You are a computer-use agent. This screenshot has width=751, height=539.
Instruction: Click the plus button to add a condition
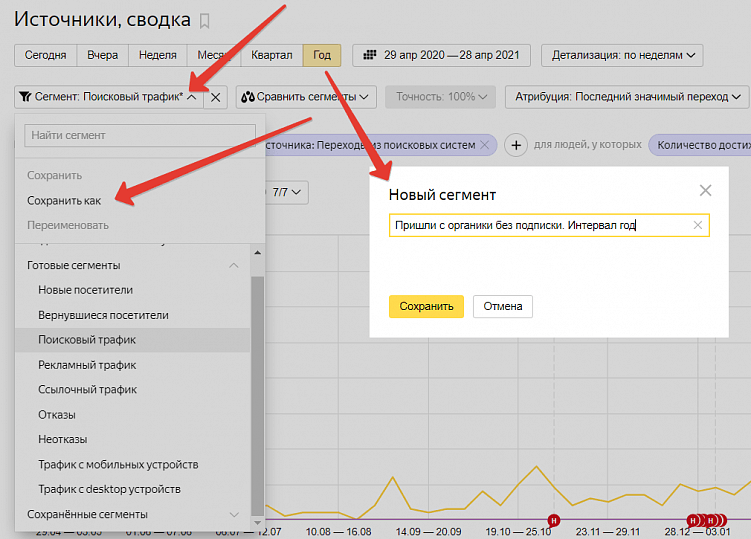pos(516,145)
